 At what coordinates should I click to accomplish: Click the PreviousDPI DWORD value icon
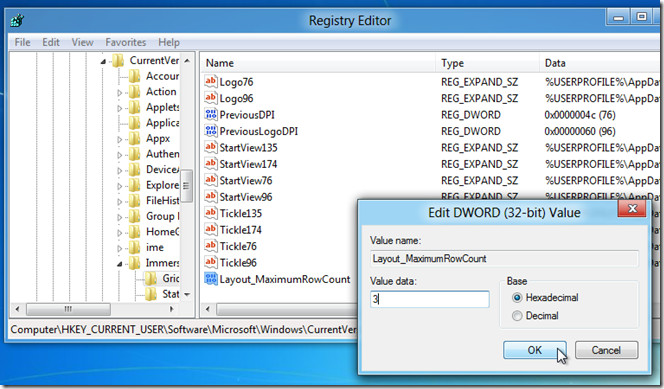point(210,114)
